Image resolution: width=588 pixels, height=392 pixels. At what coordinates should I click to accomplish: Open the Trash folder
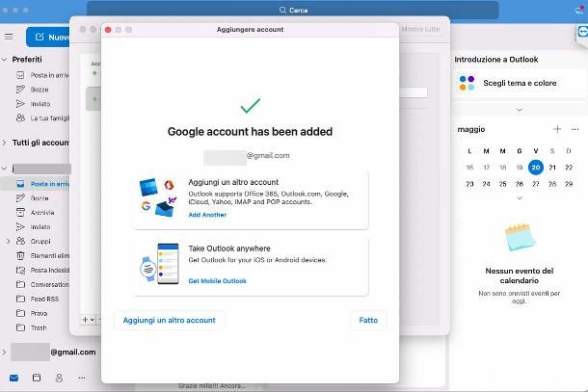[32, 327]
